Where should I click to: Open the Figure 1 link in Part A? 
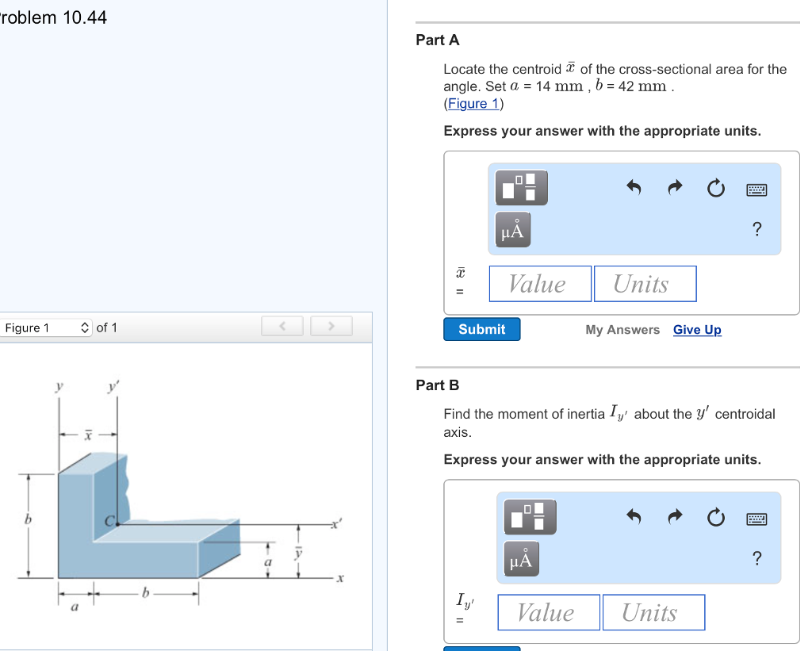[472, 103]
